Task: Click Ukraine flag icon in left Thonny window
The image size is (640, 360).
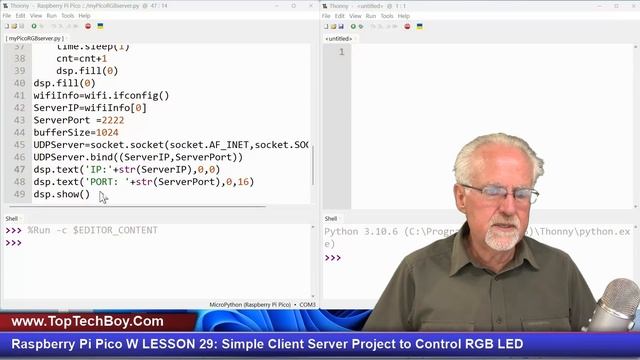Action: coord(100,26)
